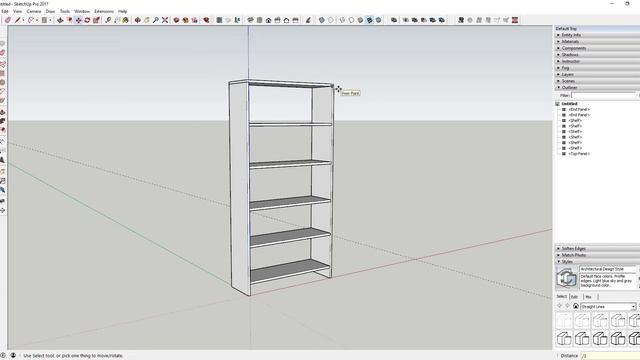The image size is (640, 360).
Task: Click the Outer Shell solid tool
Action: coord(394,20)
